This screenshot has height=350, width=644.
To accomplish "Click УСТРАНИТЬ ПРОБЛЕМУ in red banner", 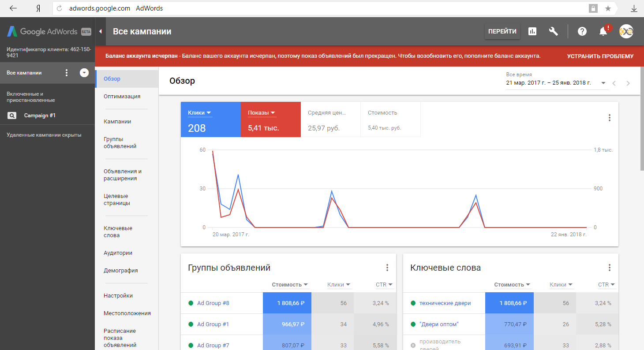I will (x=600, y=56).
